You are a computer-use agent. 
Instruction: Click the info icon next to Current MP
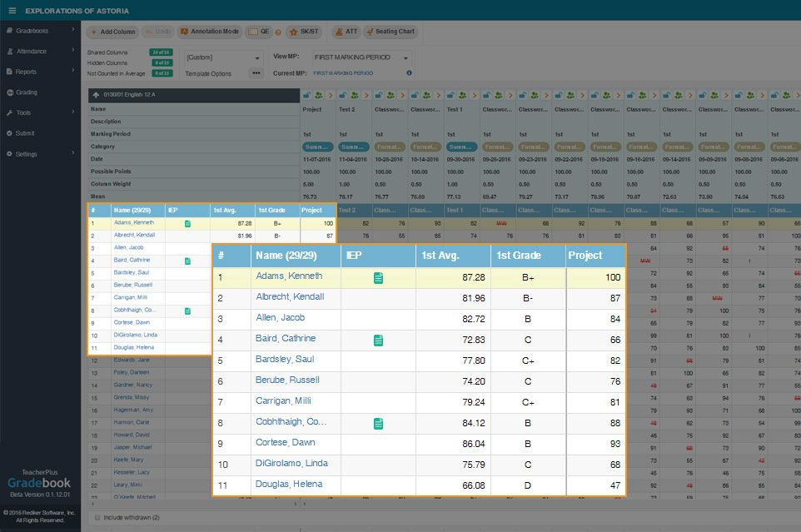(x=409, y=73)
